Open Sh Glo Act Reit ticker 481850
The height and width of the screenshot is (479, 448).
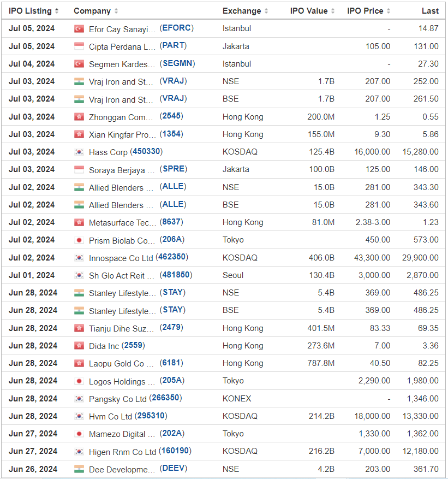point(176,275)
